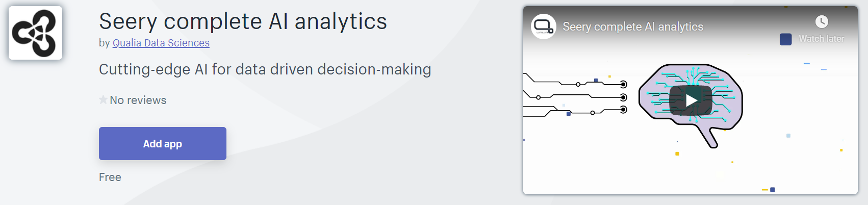
Task: Click the blue square at video bottom
Action: (x=773, y=190)
